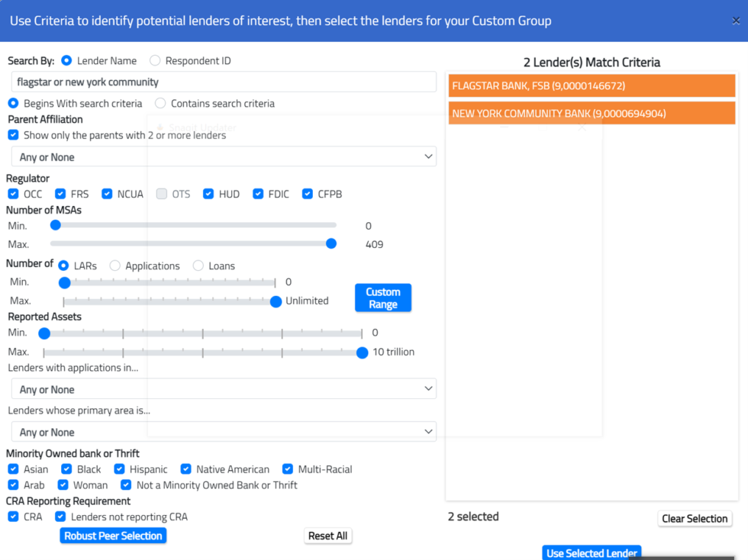Open Robust Peer Selection
Viewport: 748px width, 560px height.
tap(113, 536)
